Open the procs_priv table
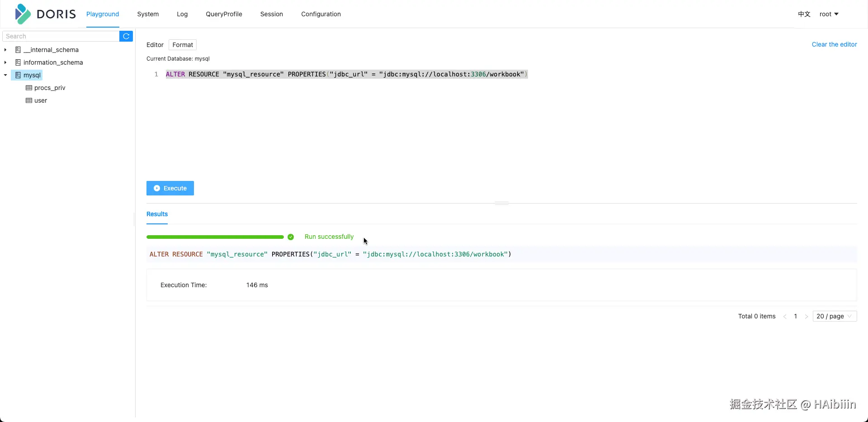Image resolution: width=868 pixels, height=422 pixels. point(50,88)
